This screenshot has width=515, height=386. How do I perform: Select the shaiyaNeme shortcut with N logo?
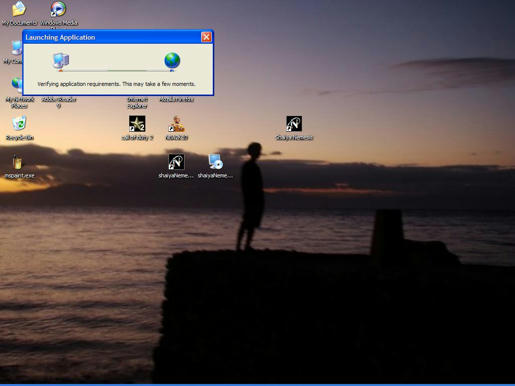point(176,162)
